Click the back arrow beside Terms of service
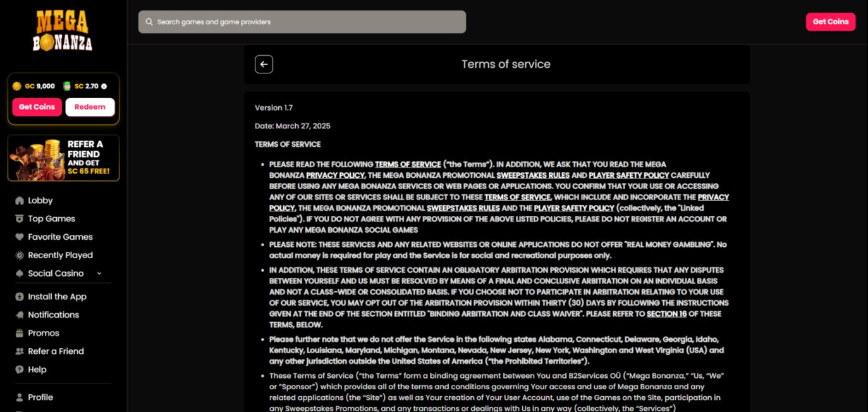The width and height of the screenshot is (868, 412). tap(264, 64)
